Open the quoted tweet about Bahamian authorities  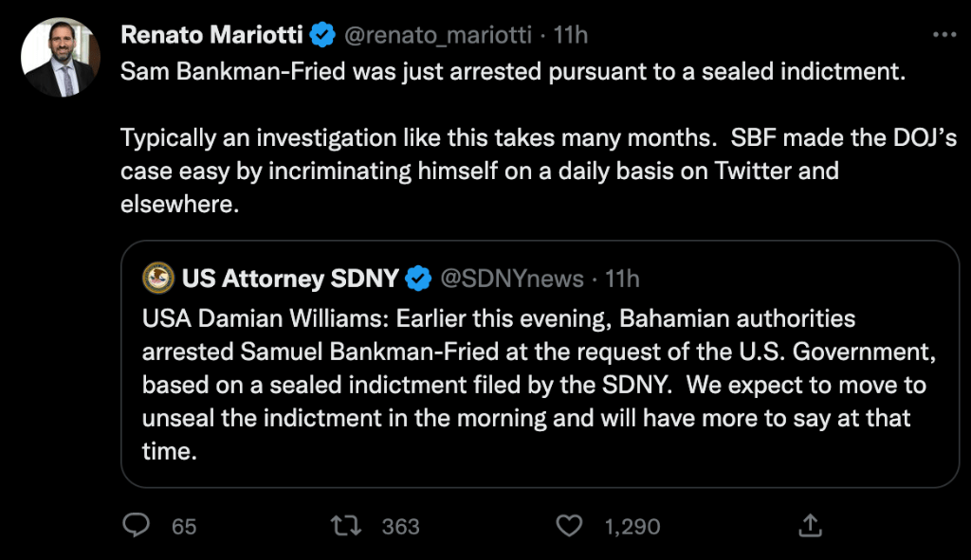click(533, 386)
